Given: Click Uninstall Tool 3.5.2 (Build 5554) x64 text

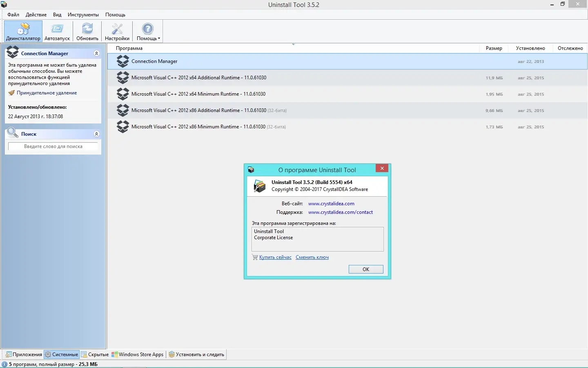Looking at the screenshot, I should click(x=312, y=182).
